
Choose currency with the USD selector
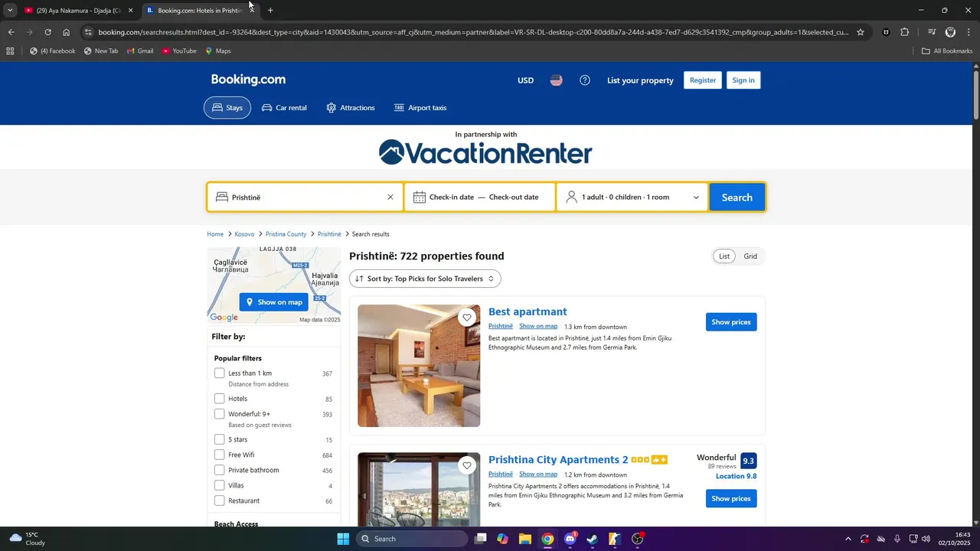(525, 80)
